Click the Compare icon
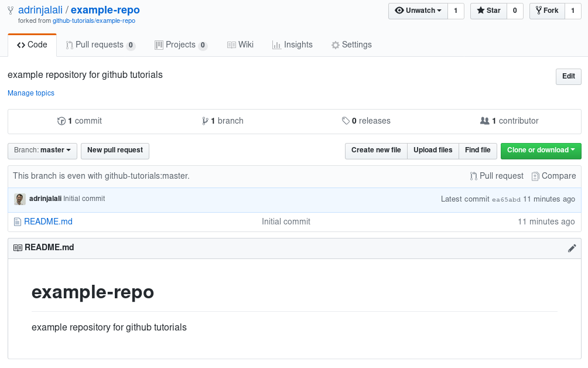This screenshot has width=588, height=368. 535,176
